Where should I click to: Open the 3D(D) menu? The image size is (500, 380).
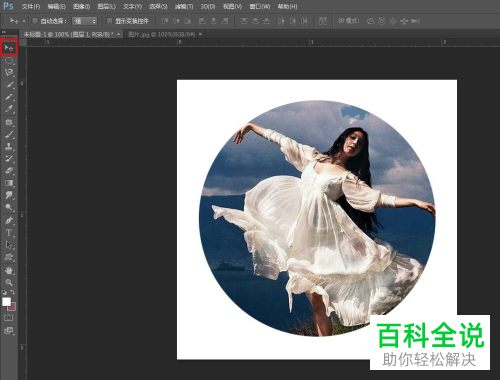pyautogui.click(x=208, y=6)
